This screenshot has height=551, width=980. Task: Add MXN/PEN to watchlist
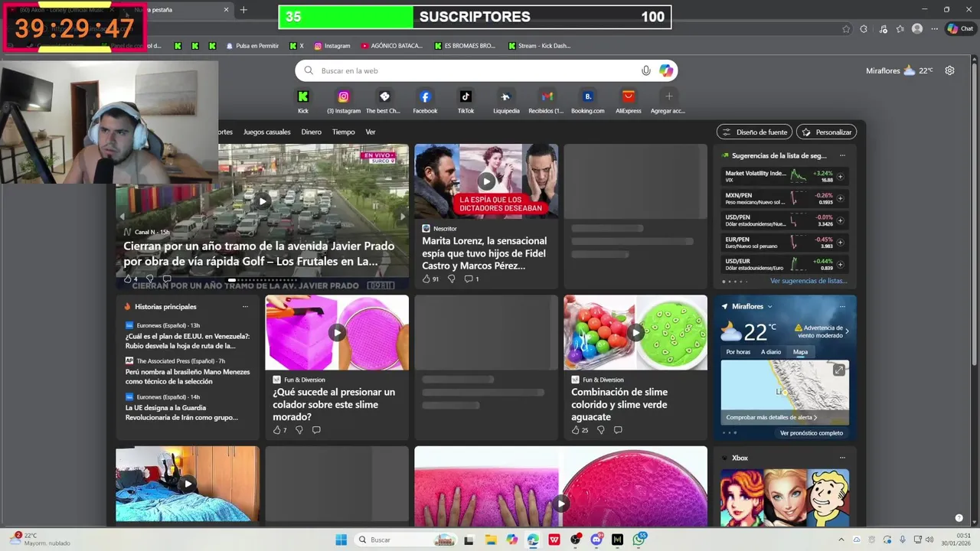(x=840, y=198)
